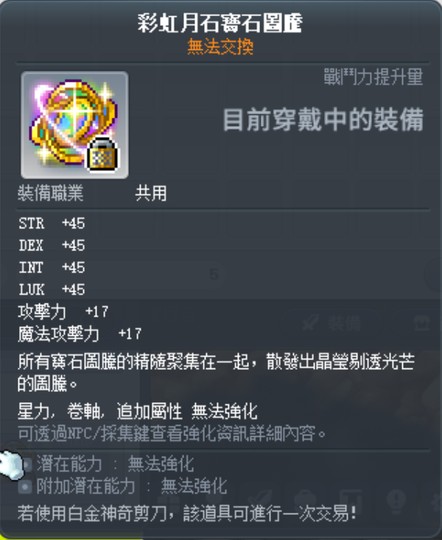
Task: Click the 魔法攻擊力 +17 stat line
Action: coord(80,334)
